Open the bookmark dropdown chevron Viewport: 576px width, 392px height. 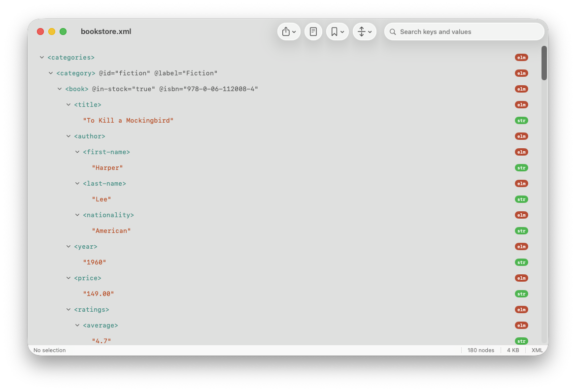pyautogui.click(x=342, y=31)
